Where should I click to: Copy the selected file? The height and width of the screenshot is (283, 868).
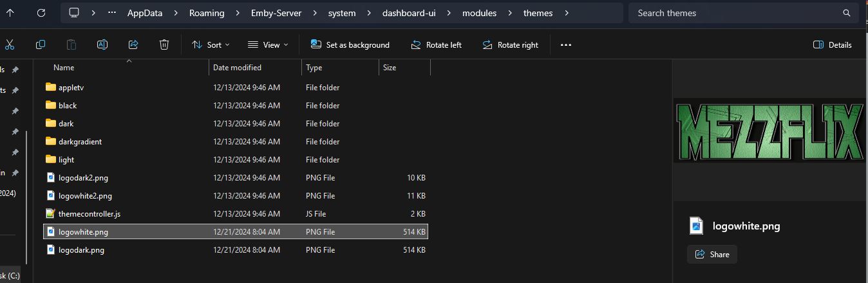[x=41, y=44]
